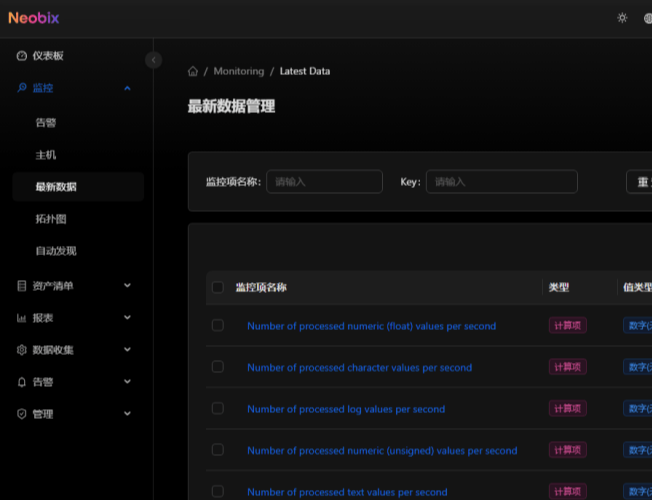
Task: Expand the 数据收集 menu chevron
Action: 127,349
